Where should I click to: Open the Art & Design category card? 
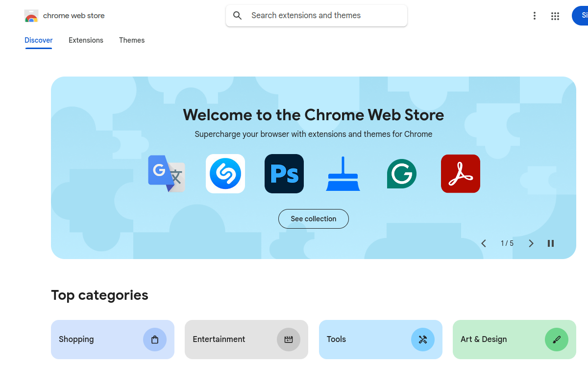pyautogui.click(x=514, y=340)
